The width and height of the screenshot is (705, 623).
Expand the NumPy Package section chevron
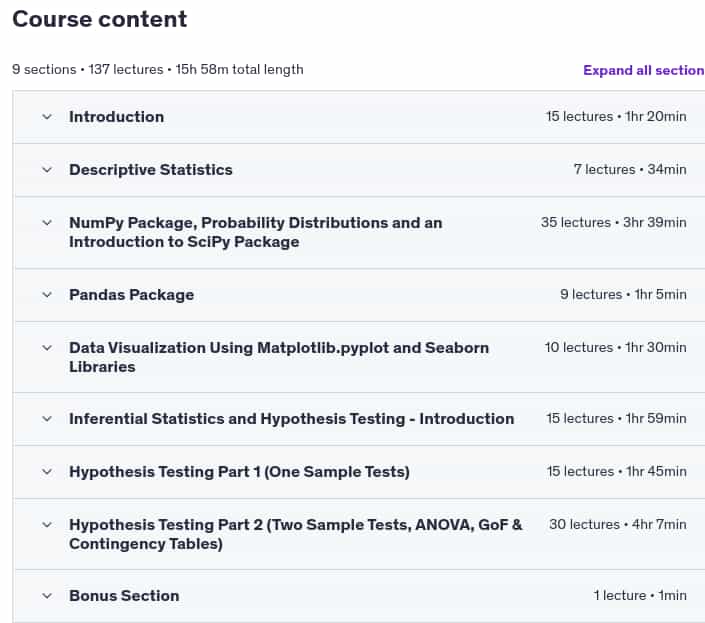[x=47, y=223]
